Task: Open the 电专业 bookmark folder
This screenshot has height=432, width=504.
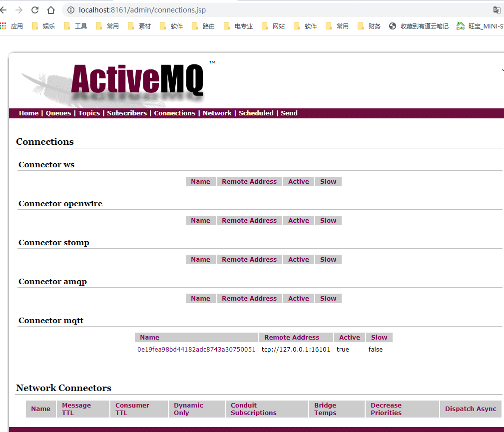Action: (238, 26)
